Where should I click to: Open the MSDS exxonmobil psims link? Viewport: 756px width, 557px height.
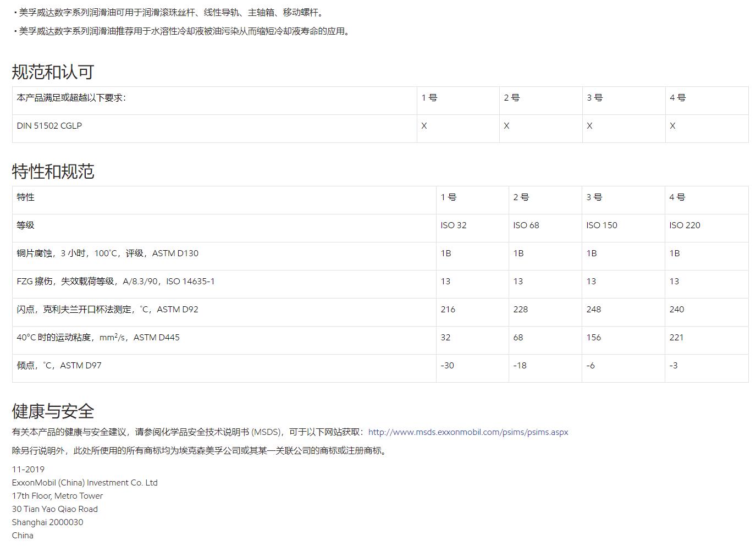point(468,432)
